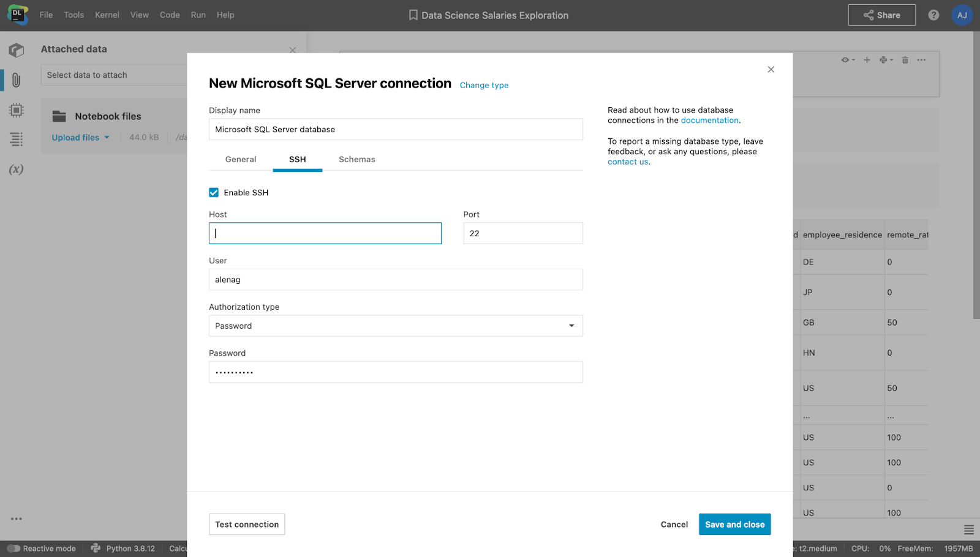This screenshot has width=980, height=557.
Task: Click the add cell plus icon
Action: pyautogui.click(x=867, y=60)
